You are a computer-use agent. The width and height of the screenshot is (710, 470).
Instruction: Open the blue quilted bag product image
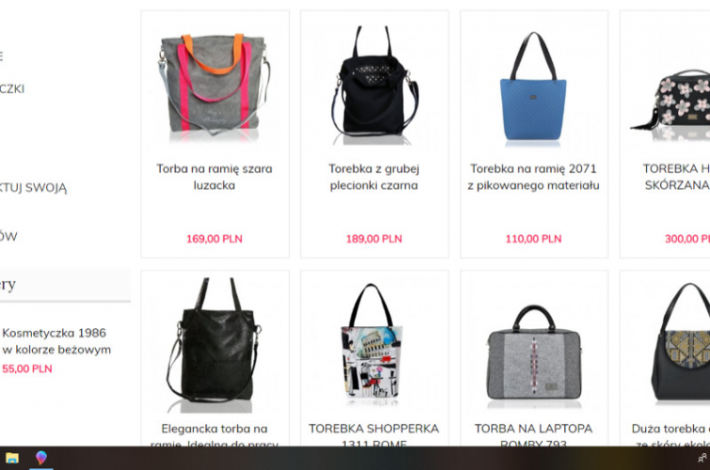click(533, 89)
